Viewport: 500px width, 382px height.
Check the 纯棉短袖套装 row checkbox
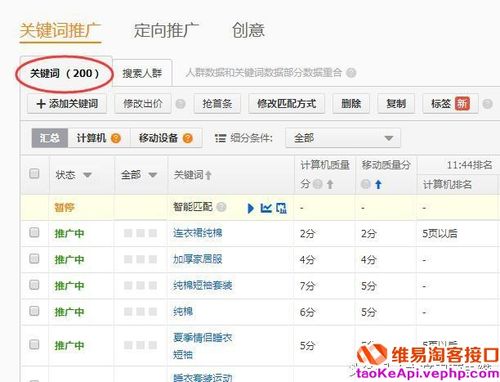point(34,285)
